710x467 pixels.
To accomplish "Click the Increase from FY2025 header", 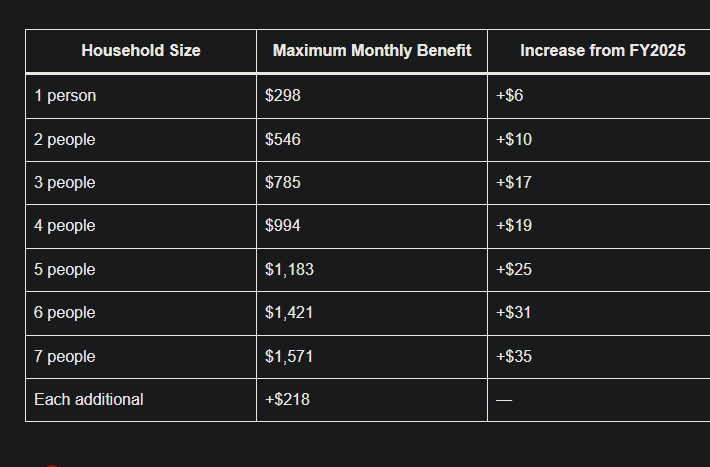I will pos(602,50).
